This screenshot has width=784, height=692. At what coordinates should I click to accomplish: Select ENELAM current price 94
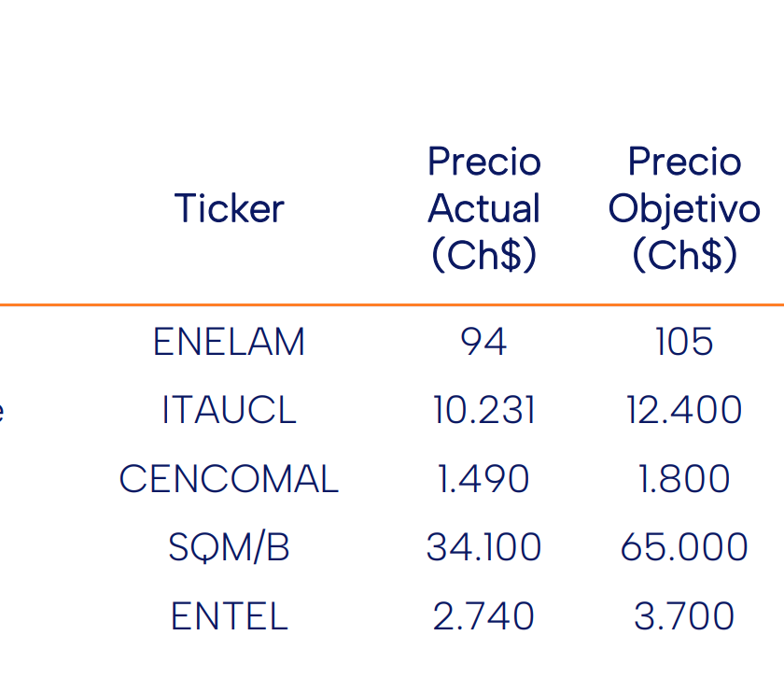483,342
